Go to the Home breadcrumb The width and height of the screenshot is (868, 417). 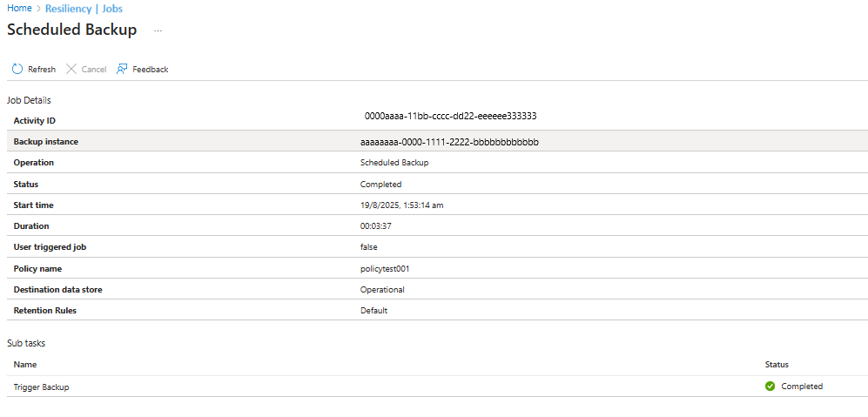19,9
